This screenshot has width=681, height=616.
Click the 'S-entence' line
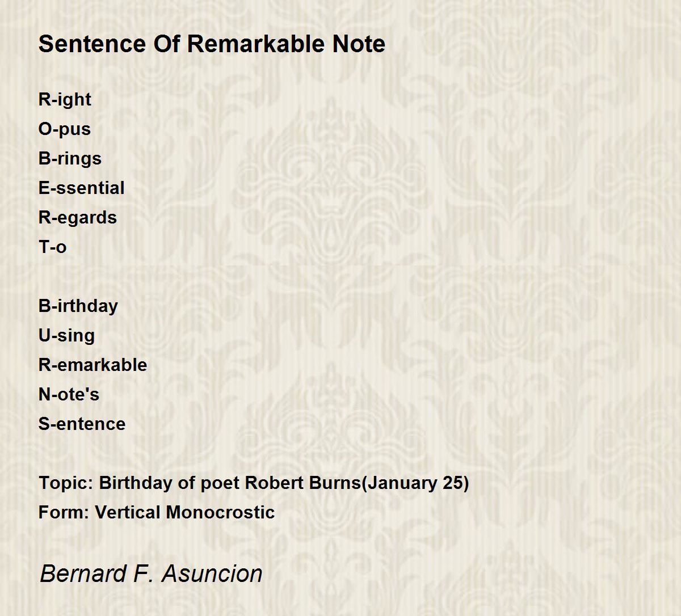click(x=82, y=424)
